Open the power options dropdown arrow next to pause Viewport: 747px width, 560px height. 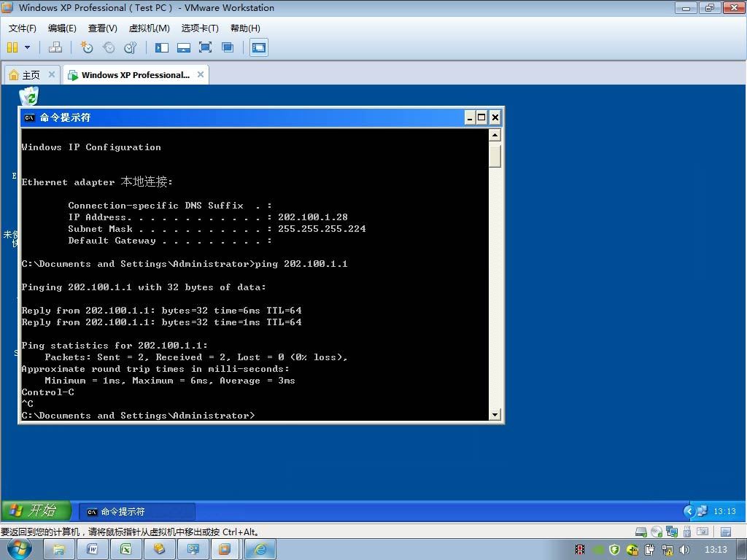[27, 47]
